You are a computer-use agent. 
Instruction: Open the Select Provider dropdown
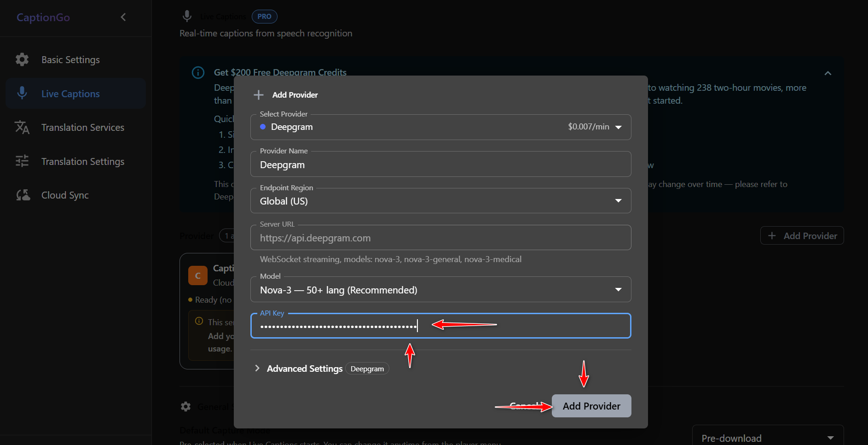440,127
